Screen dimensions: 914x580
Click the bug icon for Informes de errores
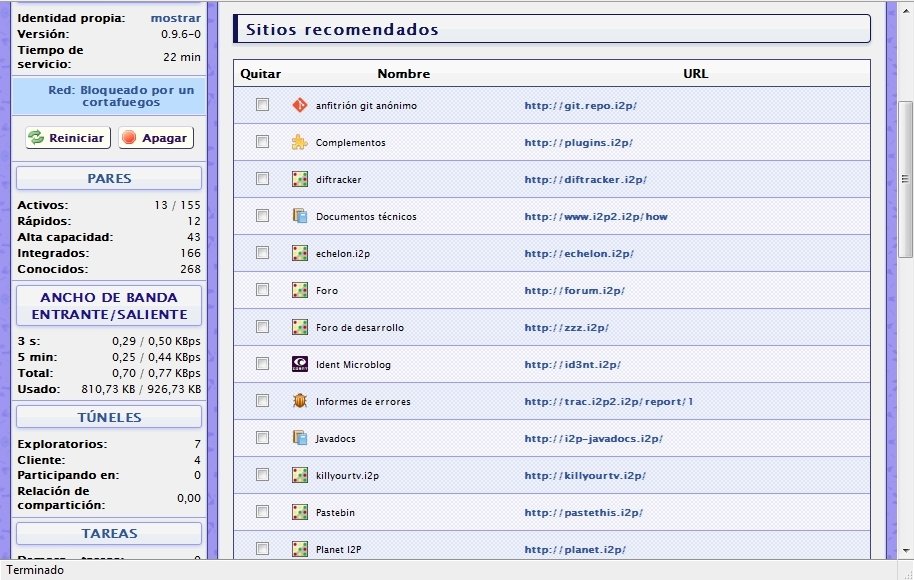coord(300,401)
